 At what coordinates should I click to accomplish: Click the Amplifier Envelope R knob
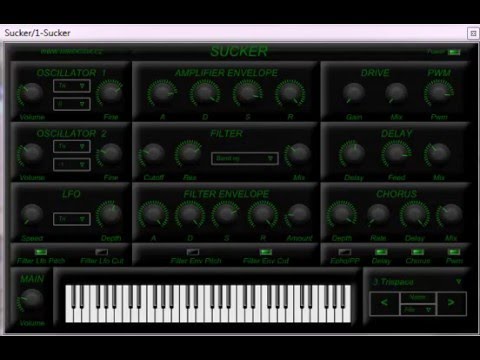(290, 93)
